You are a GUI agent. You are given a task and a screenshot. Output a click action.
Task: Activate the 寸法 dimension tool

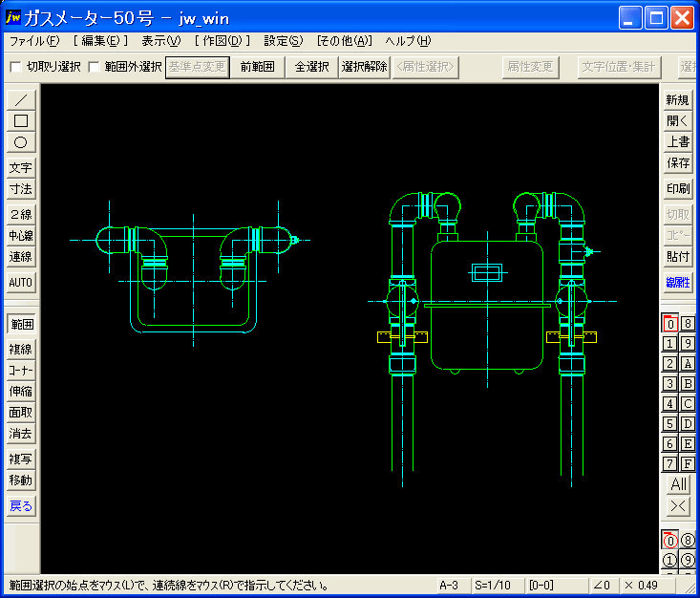(21, 189)
